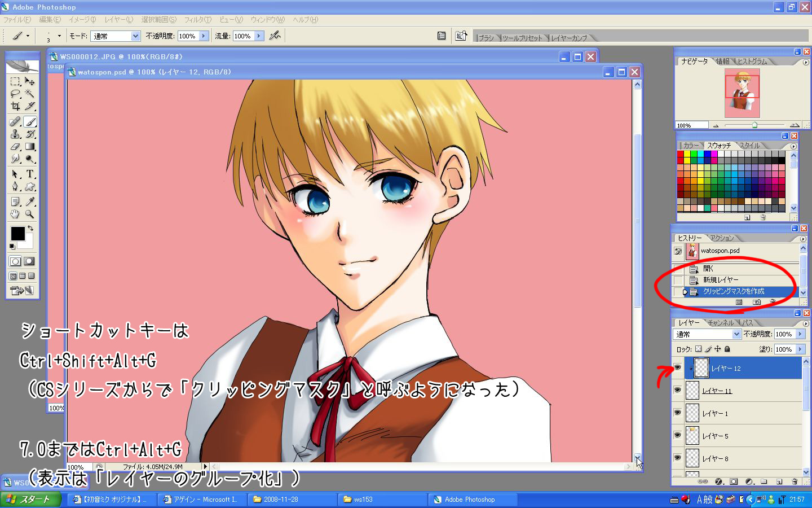Switch to アクション tab
812x508 pixels.
tap(722, 238)
